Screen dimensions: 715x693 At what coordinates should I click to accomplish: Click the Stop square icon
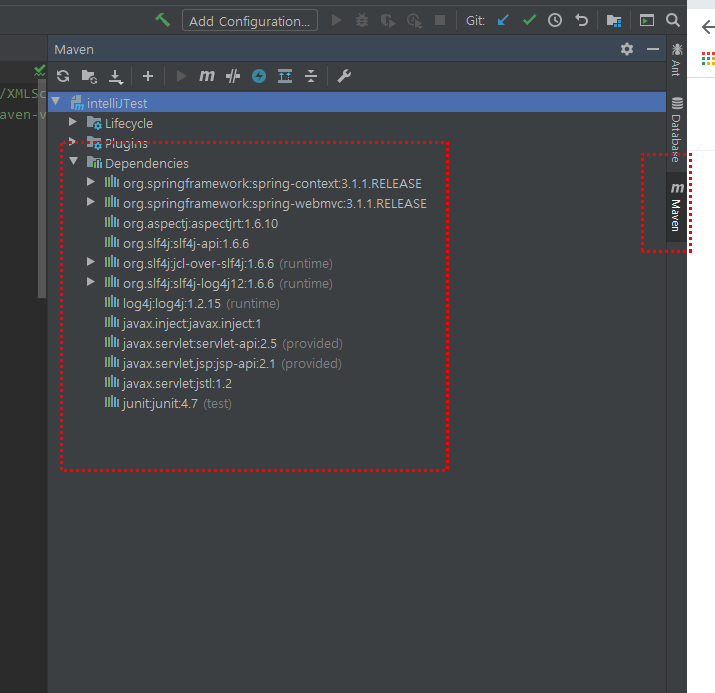[440, 20]
